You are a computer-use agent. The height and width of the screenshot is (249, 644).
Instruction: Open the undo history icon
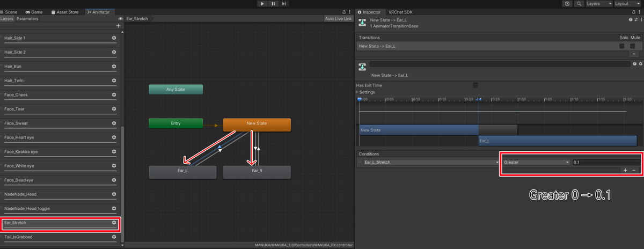point(567,4)
